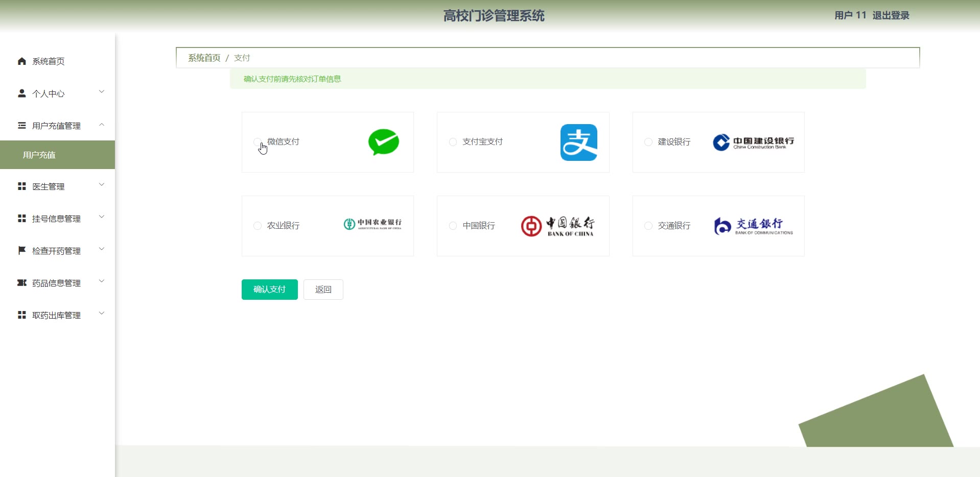The image size is (980, 477).
Task: Click the home icon beside 系统首页
Action: click(21, 61)
